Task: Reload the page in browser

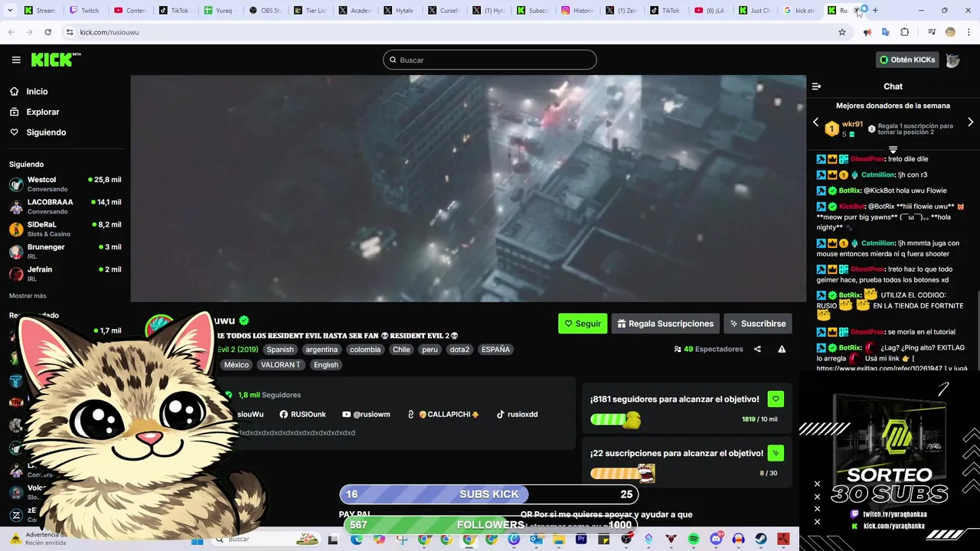Action: 47,32
